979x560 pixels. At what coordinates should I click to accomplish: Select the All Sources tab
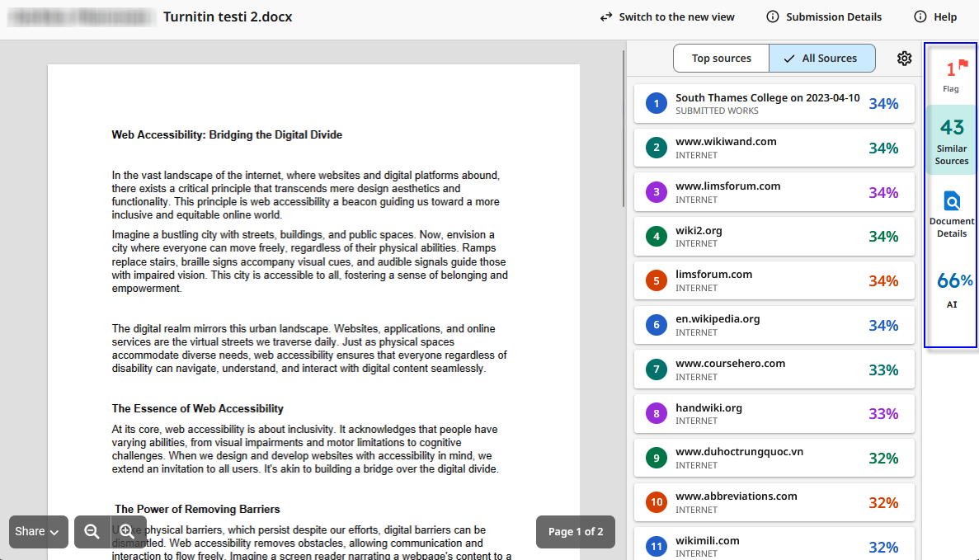point(821,58)
